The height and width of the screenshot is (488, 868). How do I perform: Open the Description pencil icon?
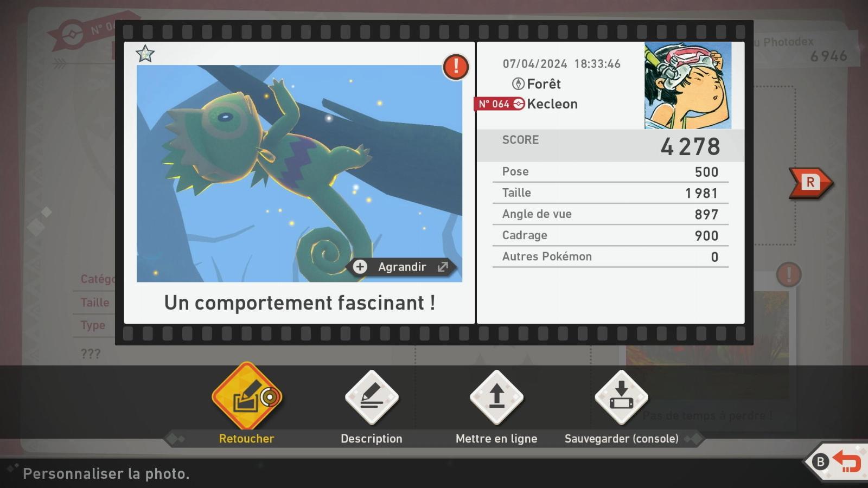coord(372,397)
